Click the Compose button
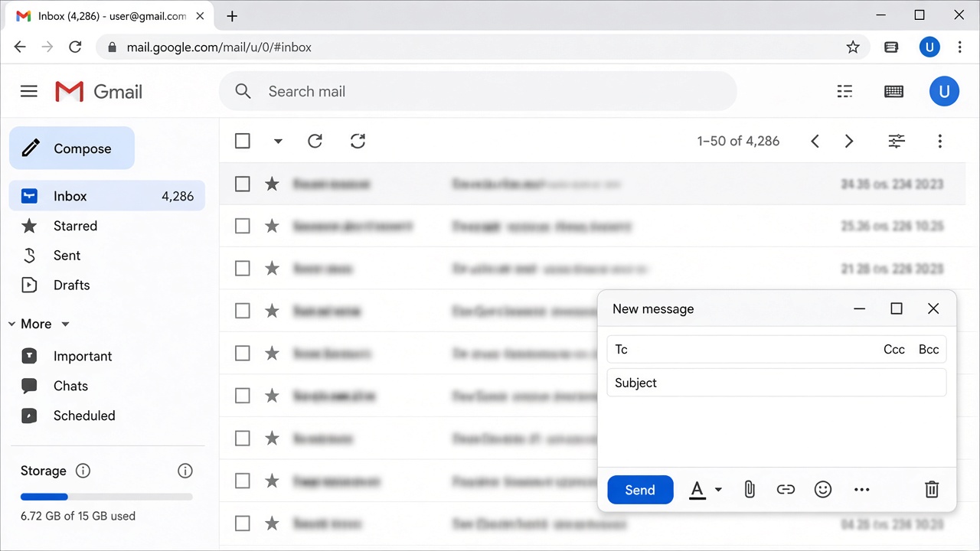Image resolution: width=980 pixels, height=551 pixels. click(72, 148)
